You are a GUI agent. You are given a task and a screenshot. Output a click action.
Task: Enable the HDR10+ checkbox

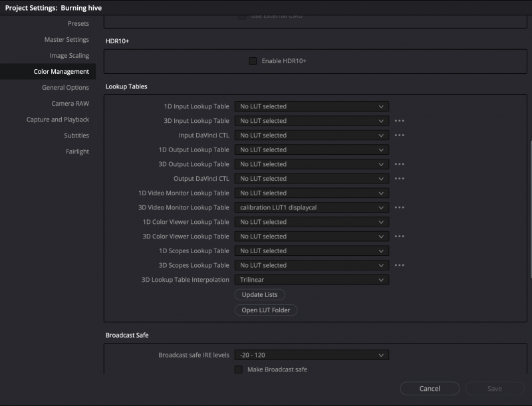click(253, 61)
